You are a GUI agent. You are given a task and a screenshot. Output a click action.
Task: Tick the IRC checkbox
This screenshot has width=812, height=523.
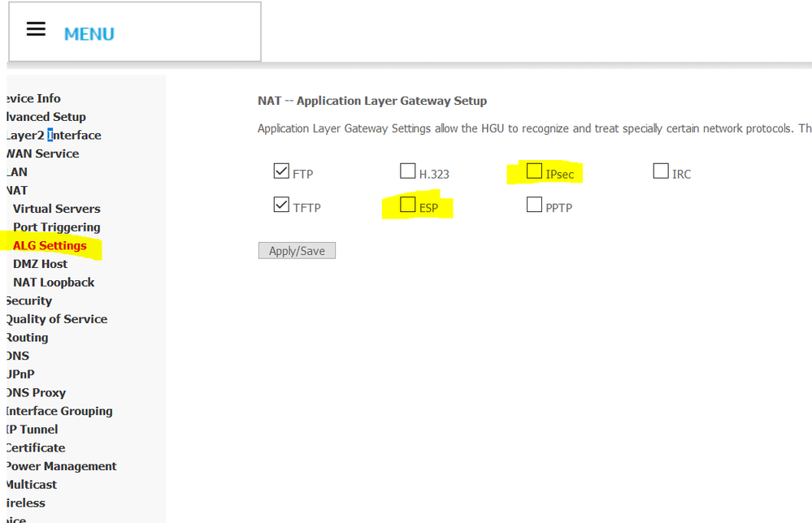coord(661,171)
